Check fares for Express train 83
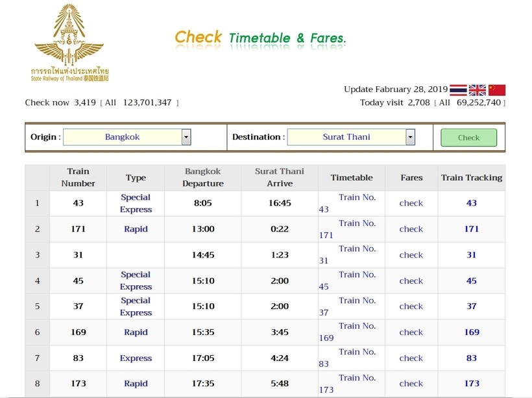 tap(411, 358)
